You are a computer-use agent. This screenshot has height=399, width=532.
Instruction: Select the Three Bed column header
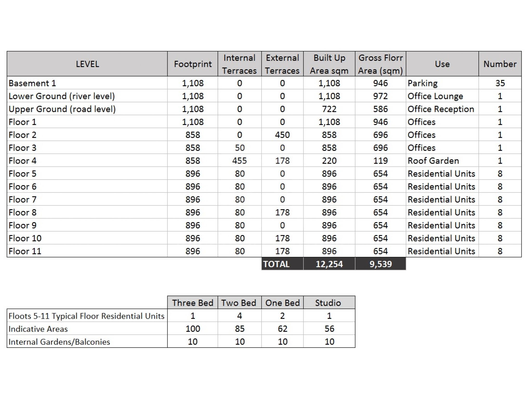coord(193,303)
